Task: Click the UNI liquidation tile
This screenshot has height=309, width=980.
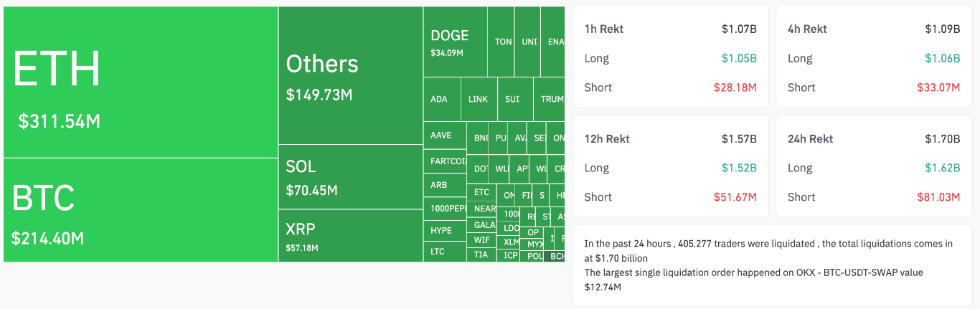Action: point(529,42)
